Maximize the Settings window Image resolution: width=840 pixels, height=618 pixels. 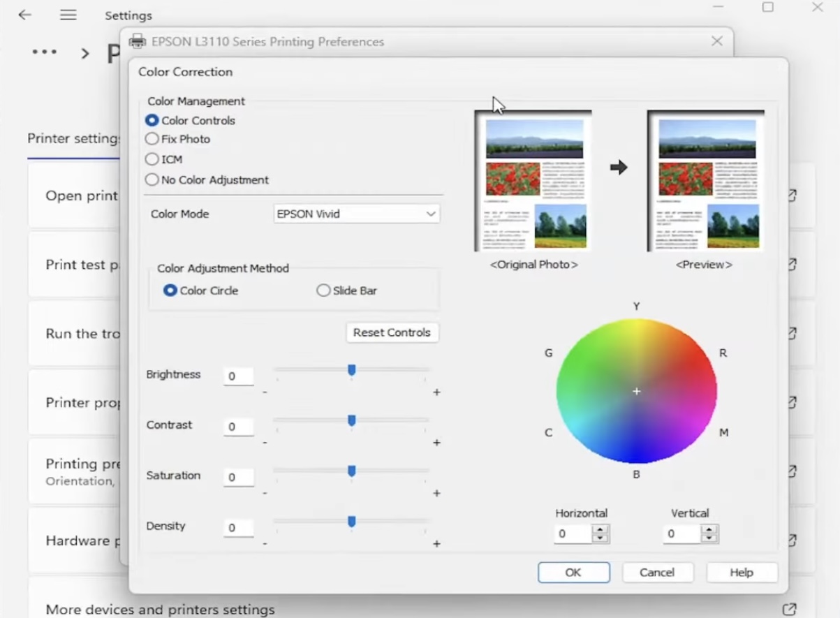click(768, 7)
